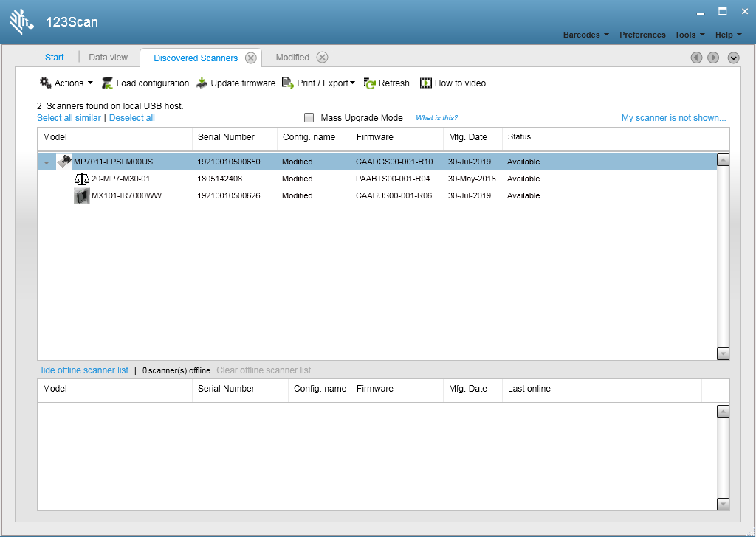Screen dimensions: 756x537
Task: Click Hide offline scanner list link
Action: click(83, 370)
